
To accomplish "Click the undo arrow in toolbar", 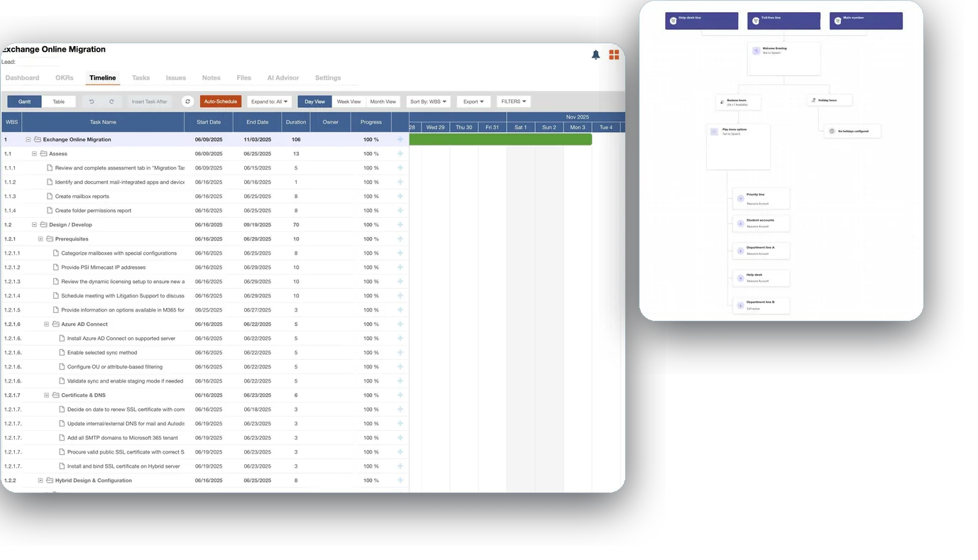I will point(92,101).
